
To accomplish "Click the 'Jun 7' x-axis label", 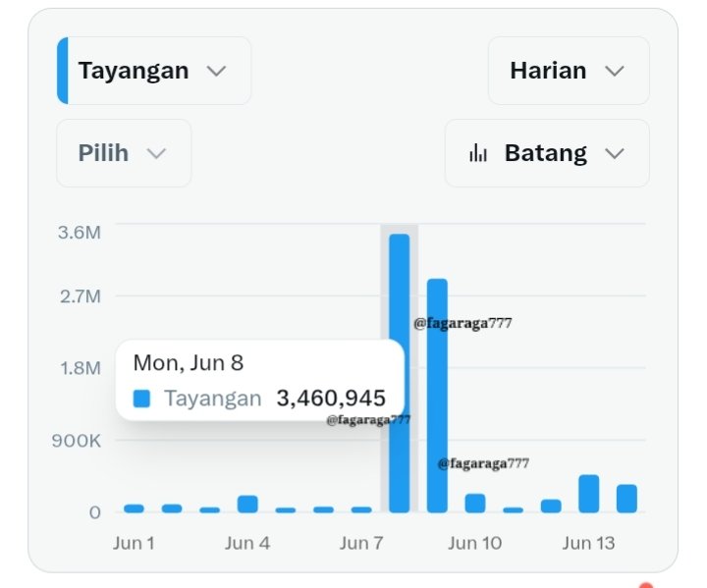I will point(361,543).
